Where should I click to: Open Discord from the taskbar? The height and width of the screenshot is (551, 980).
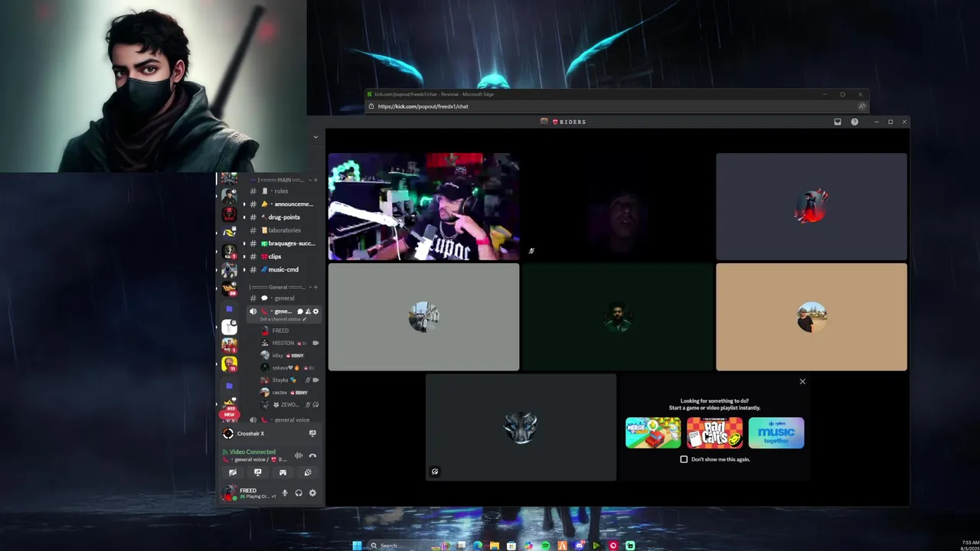pyautogui.click(x=580, y=546)
